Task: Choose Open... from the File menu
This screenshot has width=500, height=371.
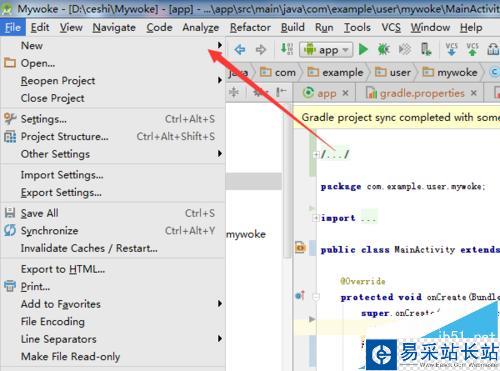Action: coord(113,63)
